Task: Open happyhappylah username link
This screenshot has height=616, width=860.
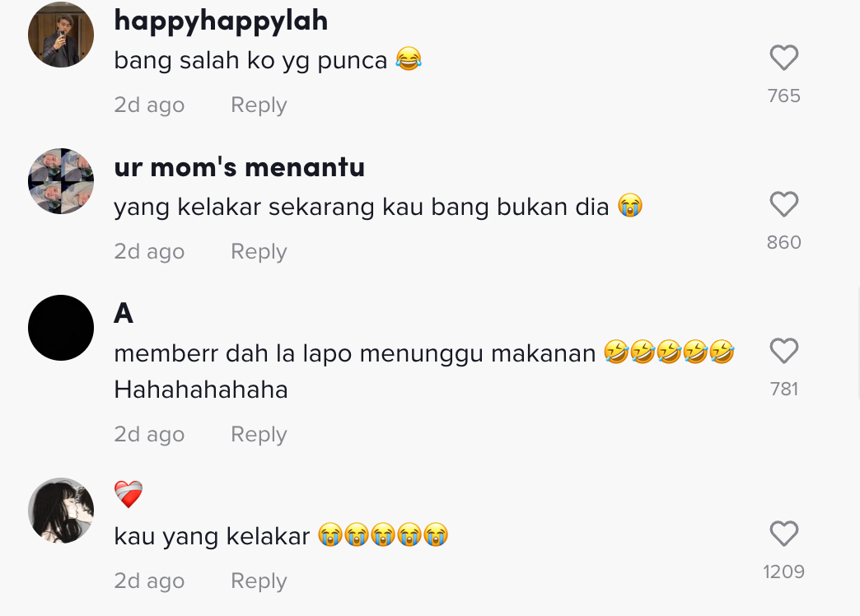Action: pos(221,22)
